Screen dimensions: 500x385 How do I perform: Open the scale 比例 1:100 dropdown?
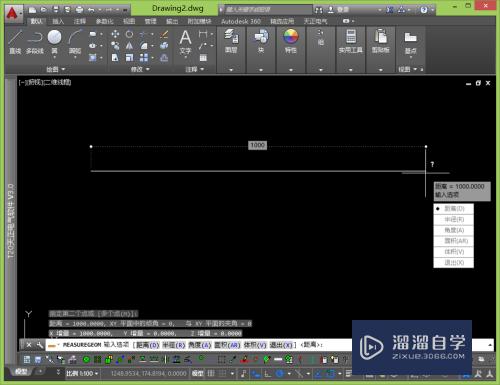tap(82, 374)
